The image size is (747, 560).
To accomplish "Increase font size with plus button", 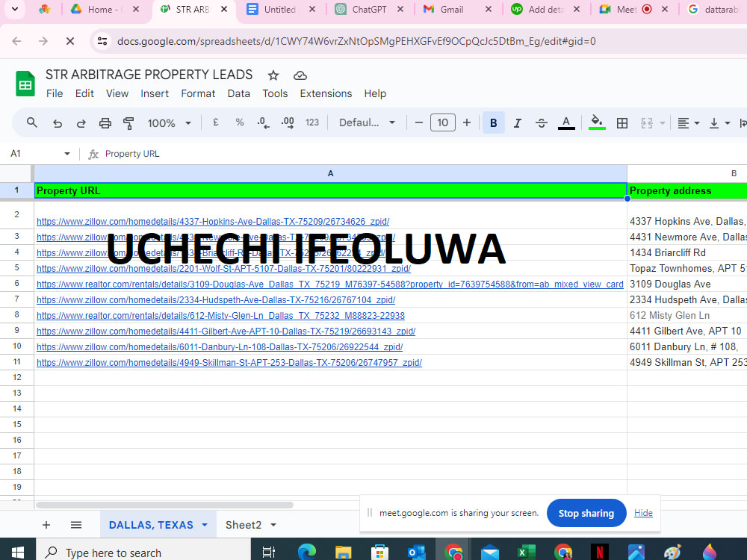I will [467, 123].
